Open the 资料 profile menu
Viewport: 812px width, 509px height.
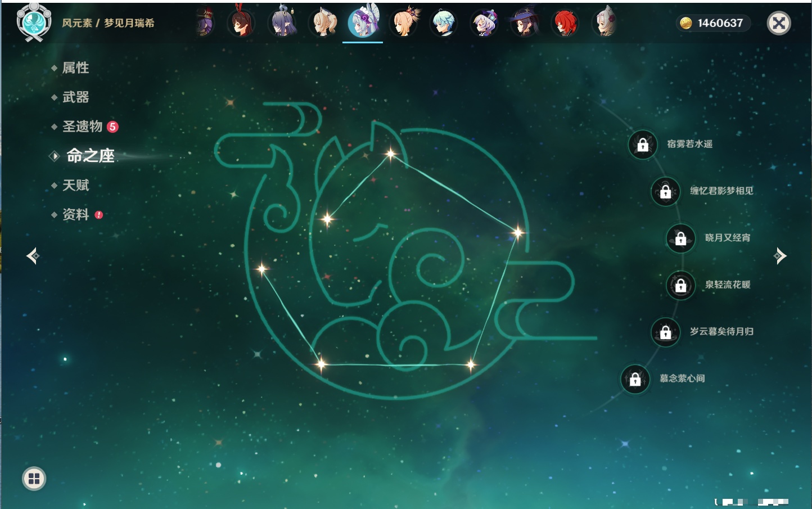click(x=76, y=214)
